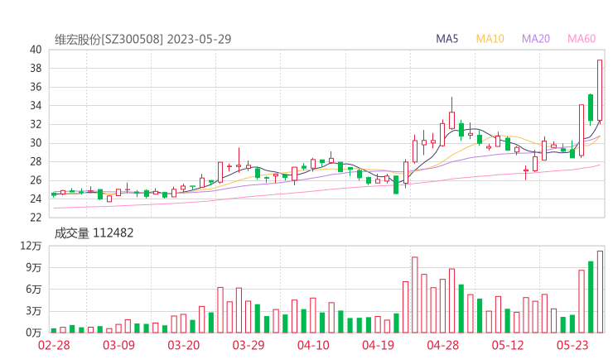Screen dimensions: 613x364
Task: Select the 成交量 112482 volume label
Action: point(94,233)
